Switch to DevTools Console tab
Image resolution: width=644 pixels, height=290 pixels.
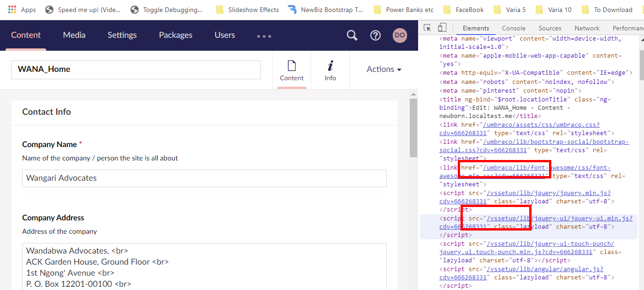point(514,28)
